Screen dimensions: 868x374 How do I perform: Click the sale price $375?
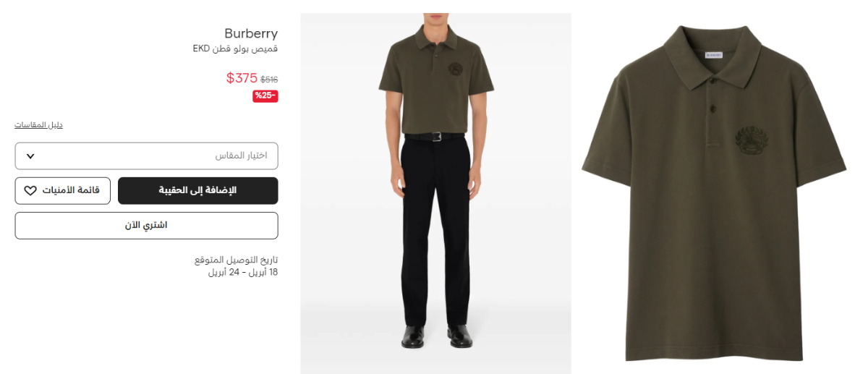pos(242,78)
